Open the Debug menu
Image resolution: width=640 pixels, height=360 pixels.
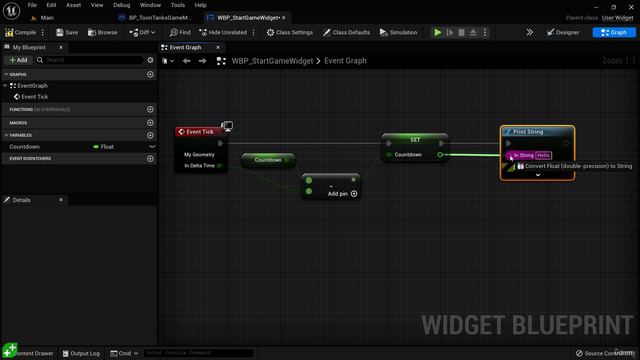(122, 5)
